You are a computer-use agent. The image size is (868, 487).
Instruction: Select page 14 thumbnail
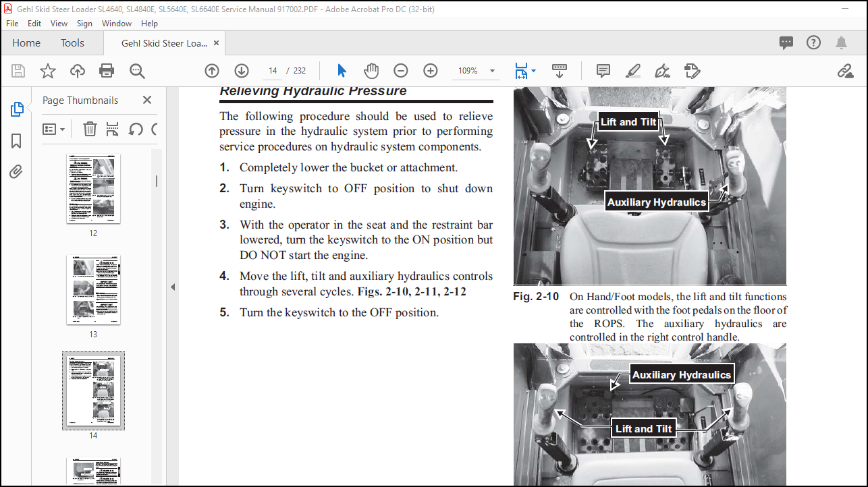[93, 391]
